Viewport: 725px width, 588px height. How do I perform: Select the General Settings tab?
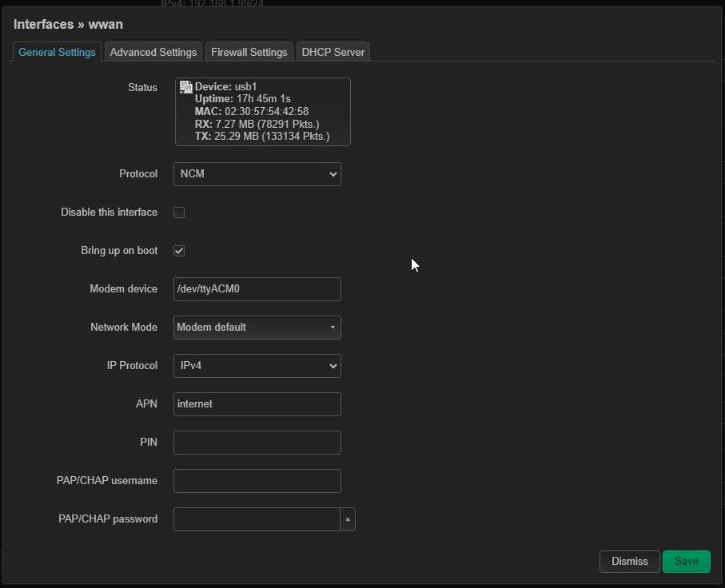coord(57,52)
